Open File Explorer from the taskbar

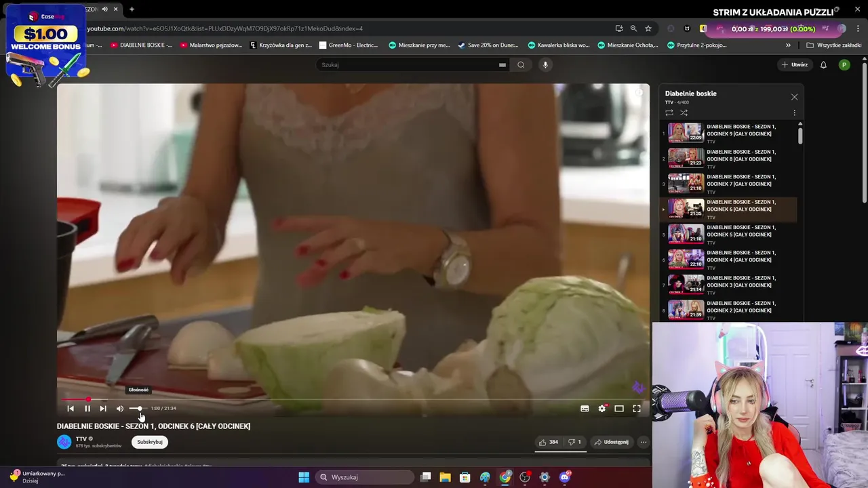tap(445, 477)
